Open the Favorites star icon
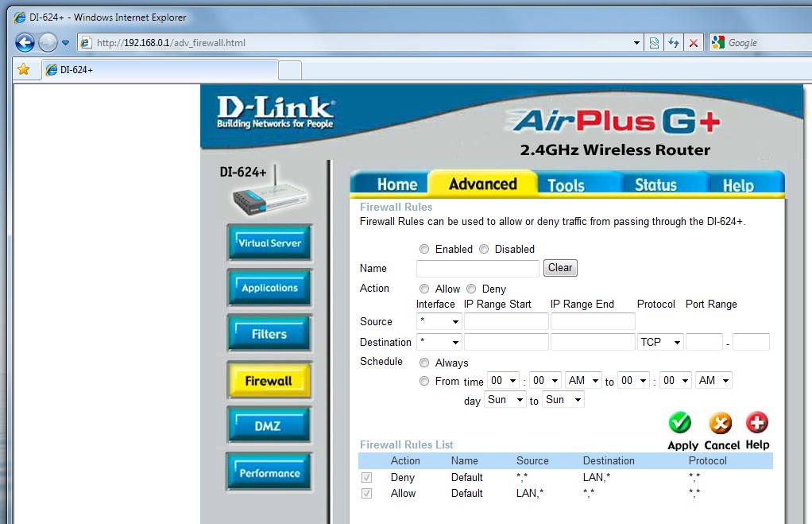This screenshot has width=812, height=524. pos(23,69)
